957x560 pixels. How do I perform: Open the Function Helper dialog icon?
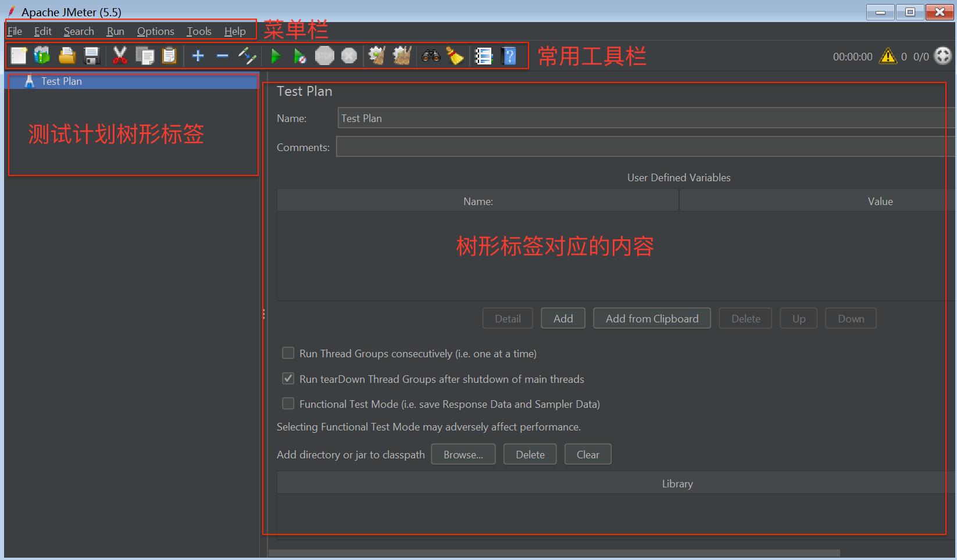tap(484, 56)
